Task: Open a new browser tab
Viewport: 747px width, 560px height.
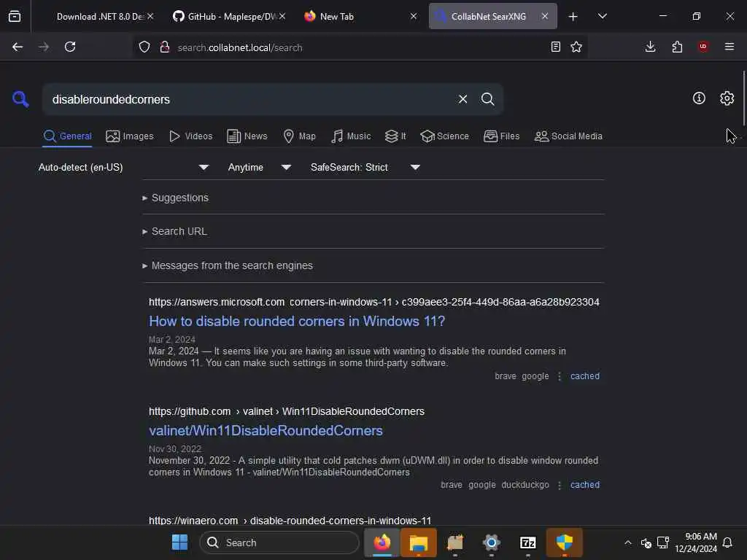Action: point(573,17)
